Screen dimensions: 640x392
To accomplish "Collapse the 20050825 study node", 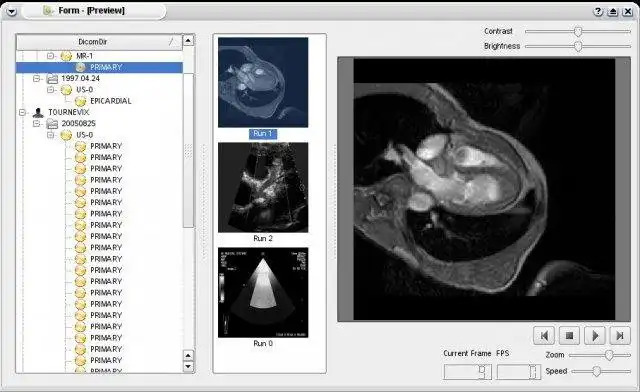I will pyautogui.click(x=37, y=123).
